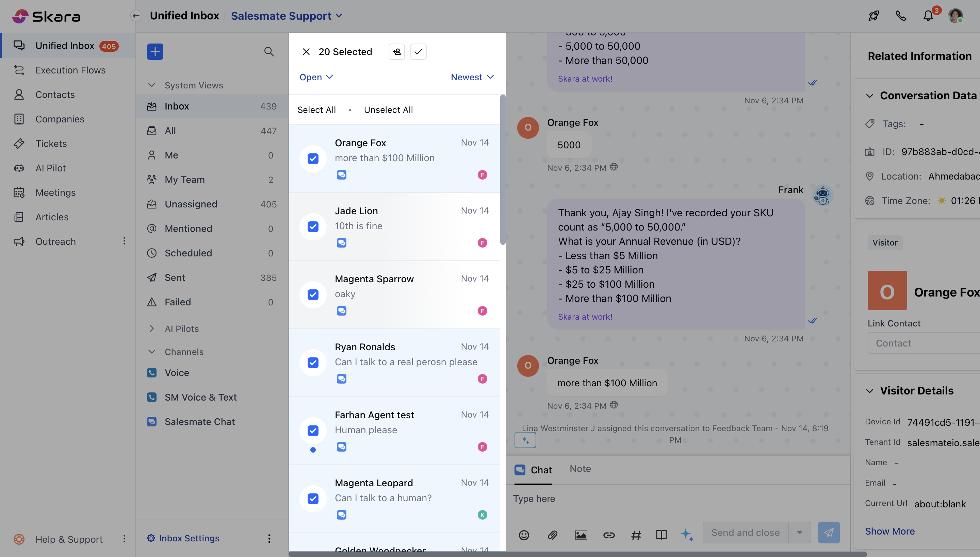The width and height of the screenshot is (980, 557).
Task: Expand the AI Pilots section
Action: (152, 328)
